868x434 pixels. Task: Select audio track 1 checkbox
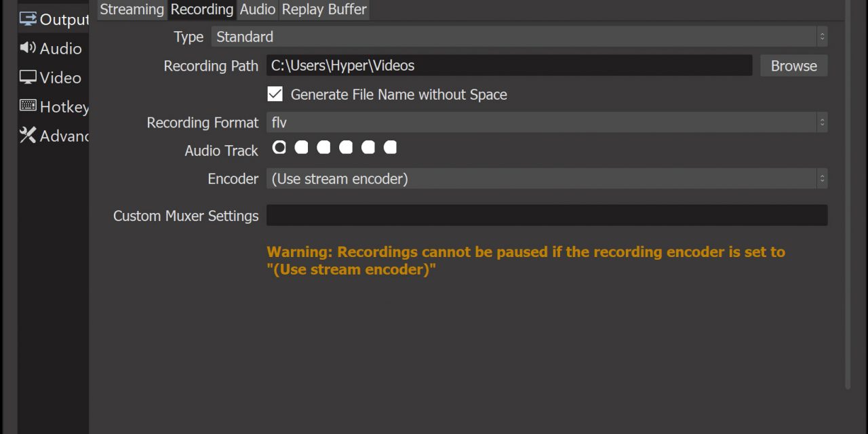coord(279,147)
